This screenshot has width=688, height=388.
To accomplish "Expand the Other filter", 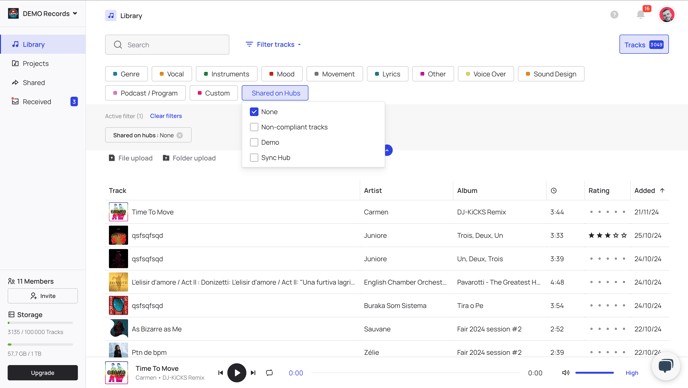I will click(x=433, y=74).
